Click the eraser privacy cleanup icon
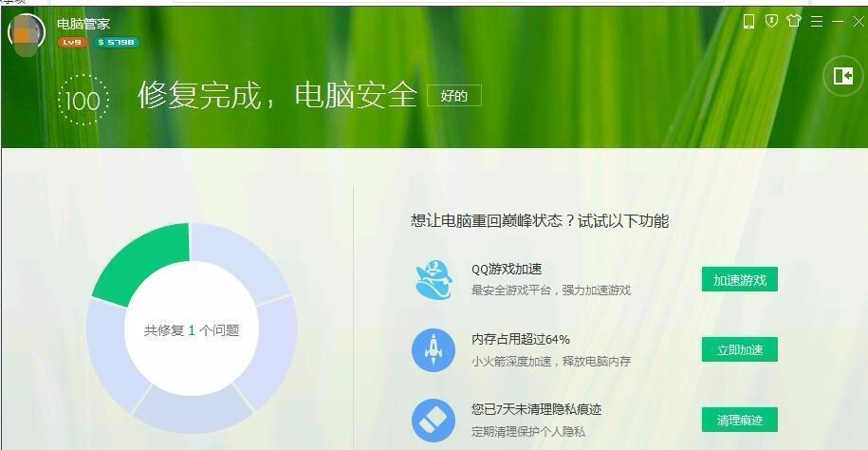This screenshot has height=450, width=868. (x=434, y=421)
